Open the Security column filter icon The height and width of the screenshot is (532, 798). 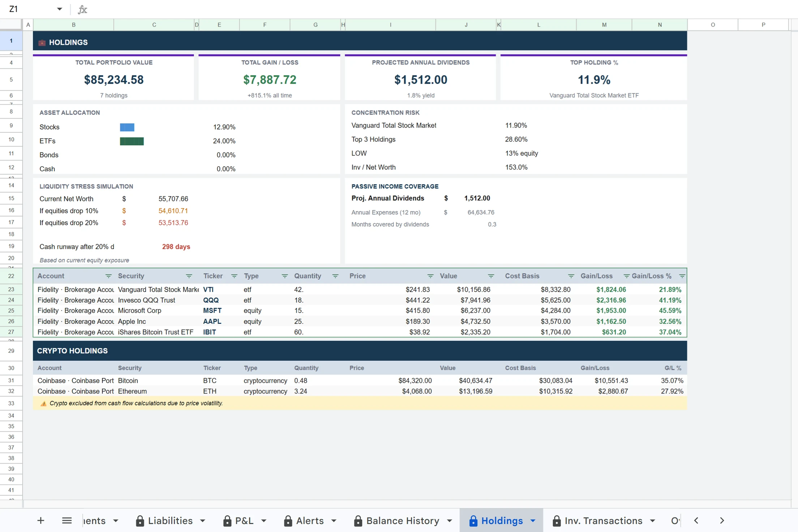(x=189, y=276)
